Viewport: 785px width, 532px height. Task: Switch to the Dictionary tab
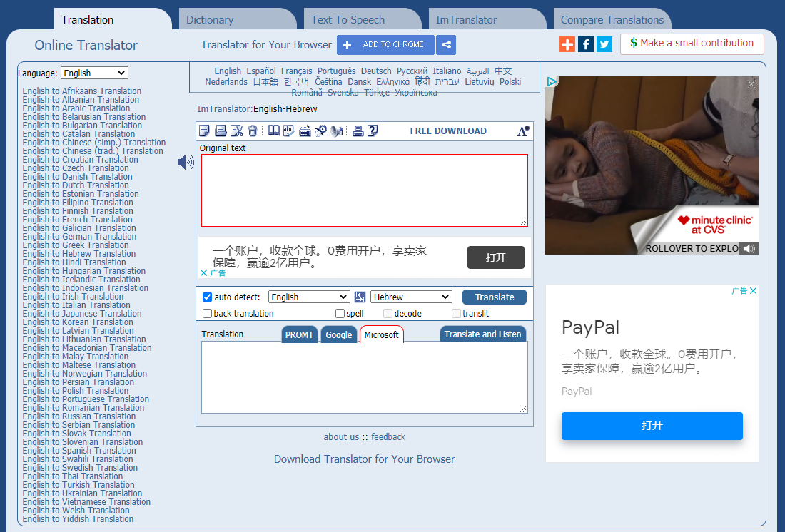tap(236, 19)
